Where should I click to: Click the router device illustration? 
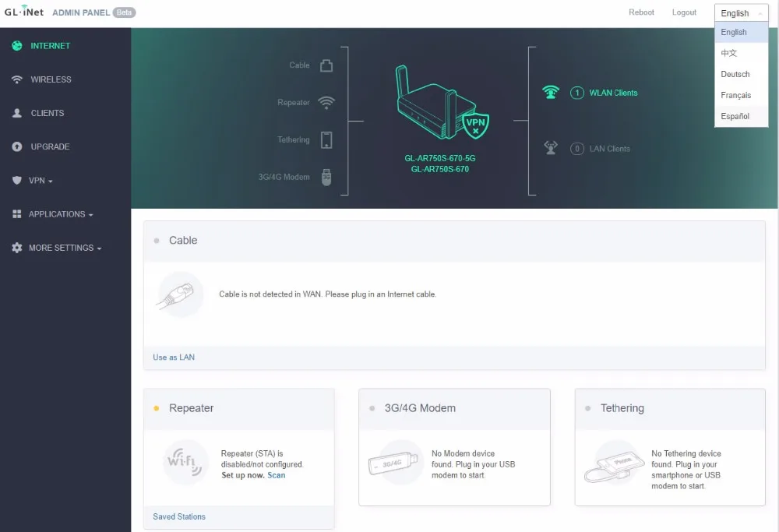pos(437,104)
